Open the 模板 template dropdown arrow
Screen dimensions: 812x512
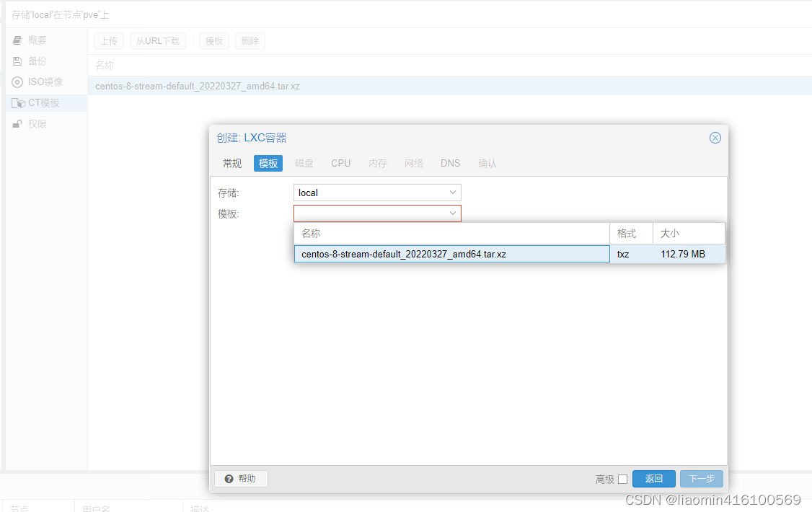pos(453,213)
